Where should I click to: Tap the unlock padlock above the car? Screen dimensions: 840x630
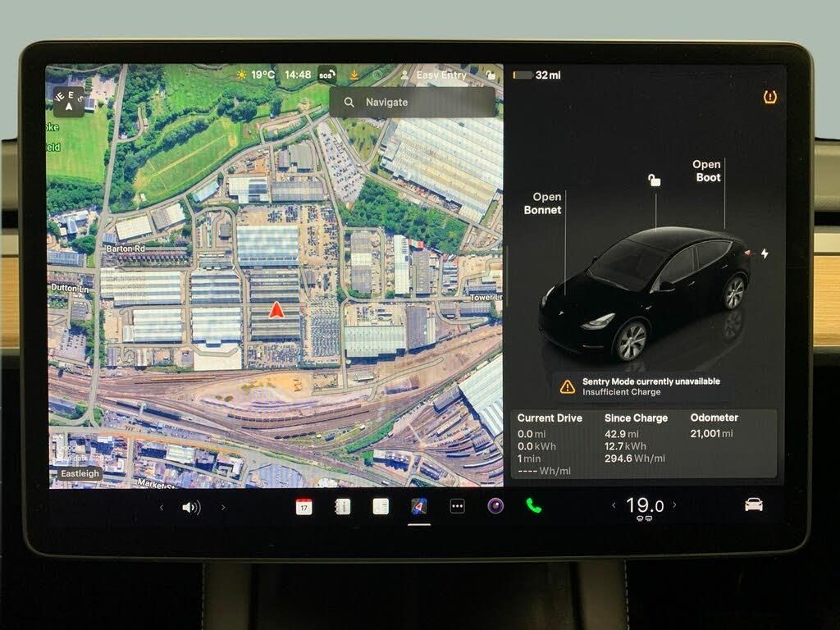coord(654,180)
